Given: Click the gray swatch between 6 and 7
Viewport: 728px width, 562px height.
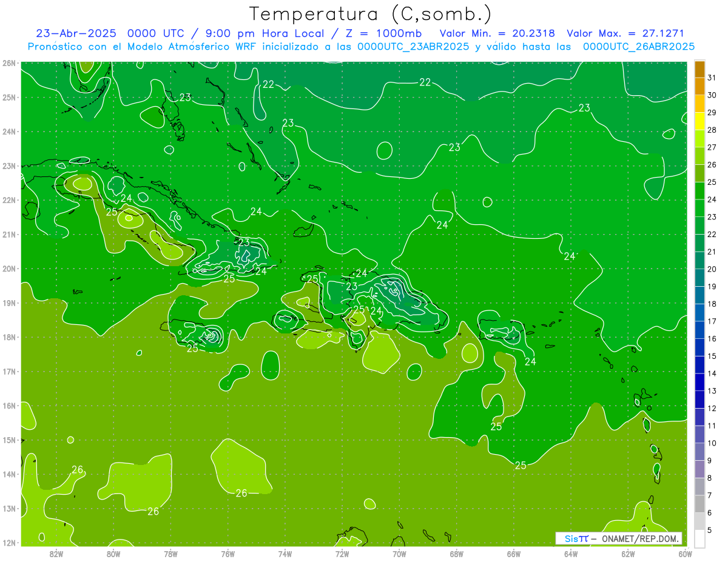Looking at the screenshot, I should click(x=699, y=504).
